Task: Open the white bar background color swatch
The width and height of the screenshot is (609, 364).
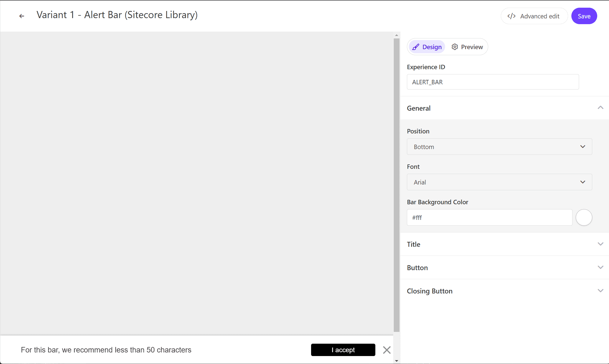Action: click(584, 217)
